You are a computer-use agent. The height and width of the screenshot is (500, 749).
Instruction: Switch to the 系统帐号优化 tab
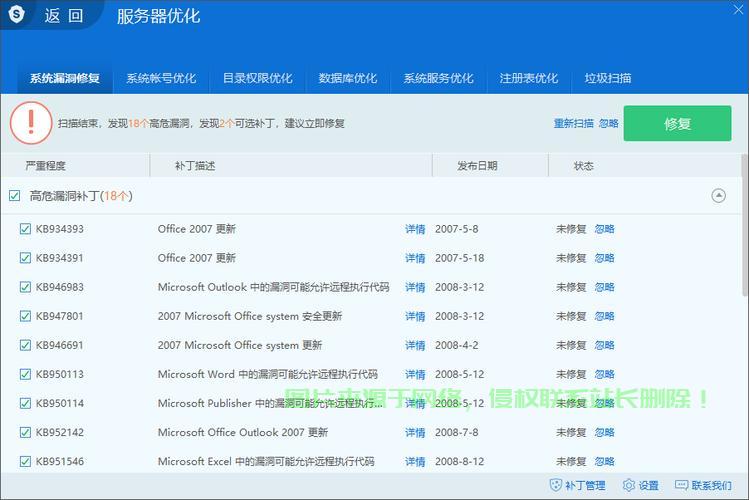pos(161,78)
